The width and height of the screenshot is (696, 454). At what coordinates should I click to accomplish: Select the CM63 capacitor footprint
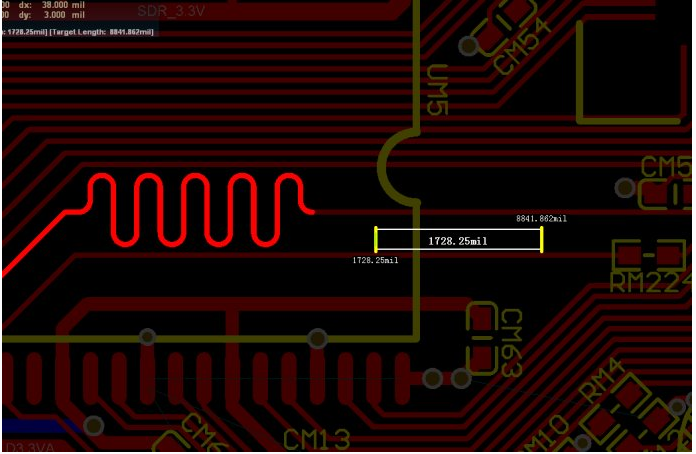(x=482, y=337)
